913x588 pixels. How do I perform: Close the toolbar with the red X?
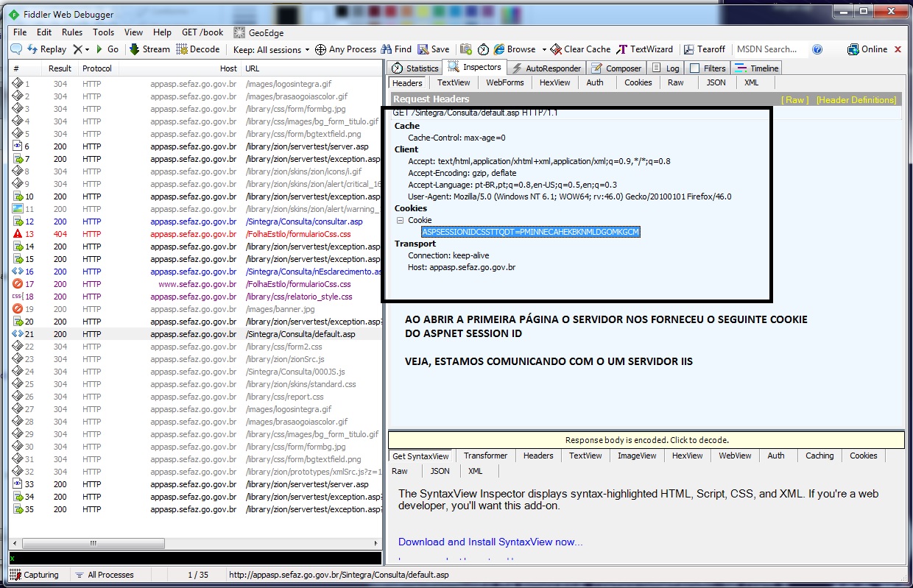pos(898,49)
